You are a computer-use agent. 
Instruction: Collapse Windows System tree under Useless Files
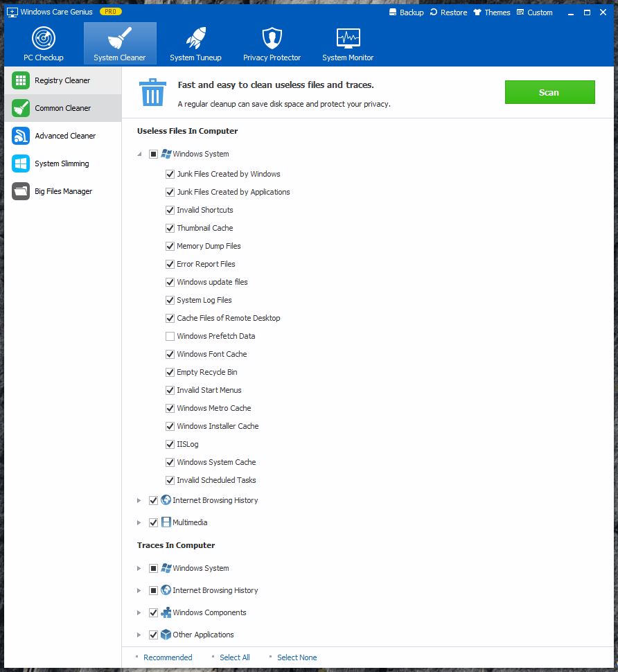click(x=139, y=154)
